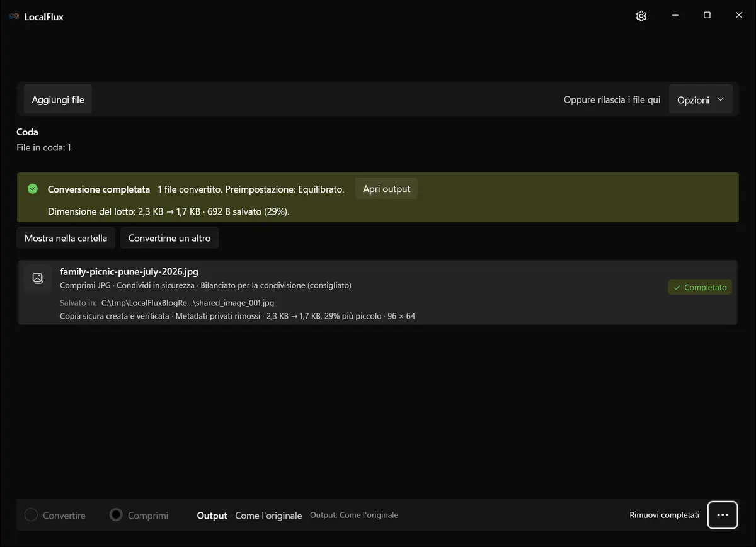Click the Dimensione del lotto text
This screenshot has width=756, height=547.
169,211
